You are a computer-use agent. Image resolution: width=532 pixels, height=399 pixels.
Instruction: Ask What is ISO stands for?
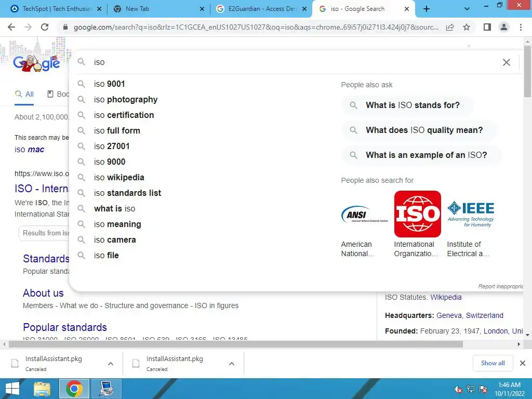[x=407, y=105]
